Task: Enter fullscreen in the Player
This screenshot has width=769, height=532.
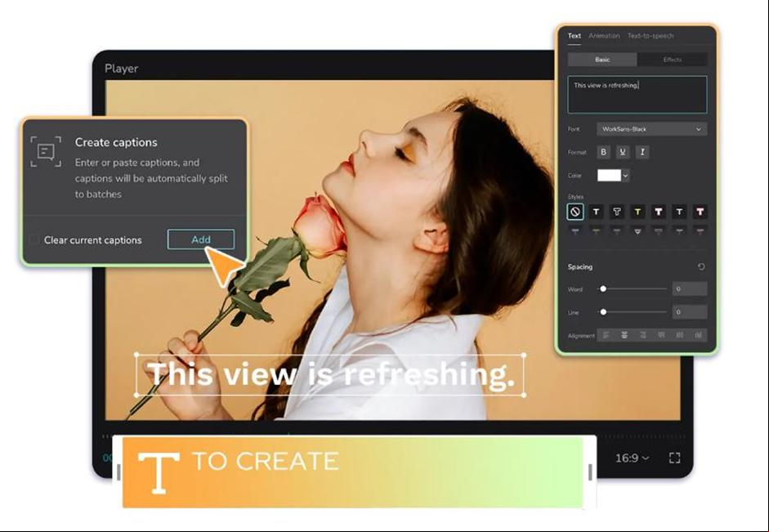Action: click(x=675, y=458)
